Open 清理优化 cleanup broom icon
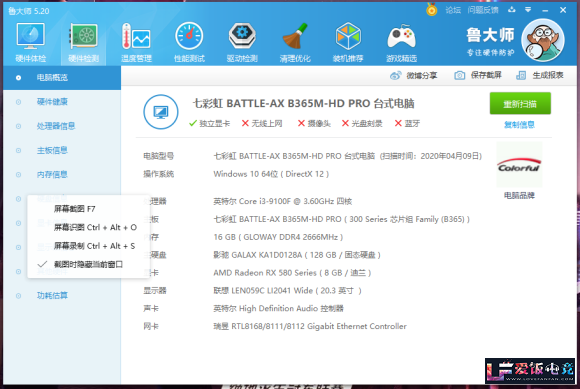This screenshot has height=389, width=580. click(x=295, y=42)
